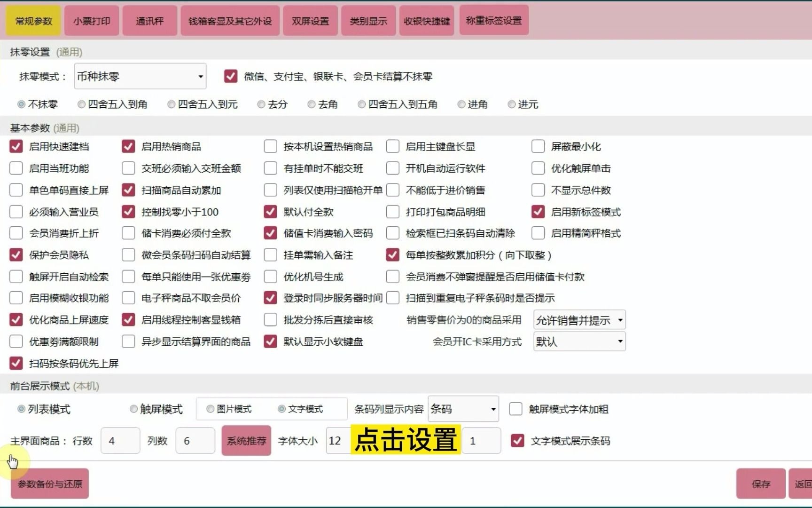The height and width of the screenshot is (508, 812).
Task: Switch to the 常规参数 tab
Action: [33, 21]
